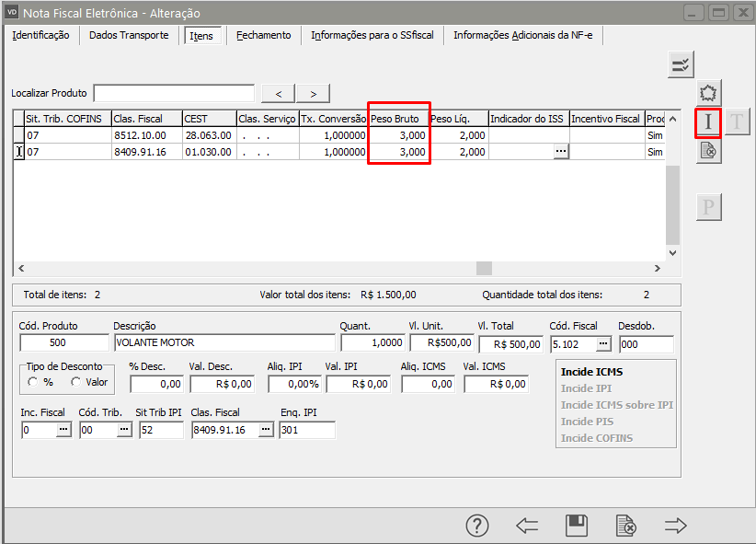The height and width of the screenshot is (544, 756).
Task: Click the bottom cancel document icon
Action: point(625,526)
